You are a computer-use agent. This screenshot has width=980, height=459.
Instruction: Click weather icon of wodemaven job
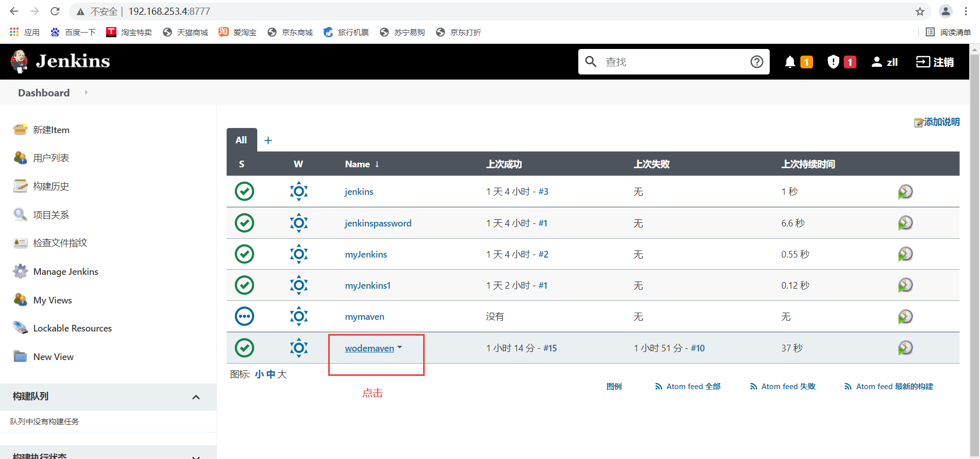click(299, 348)
